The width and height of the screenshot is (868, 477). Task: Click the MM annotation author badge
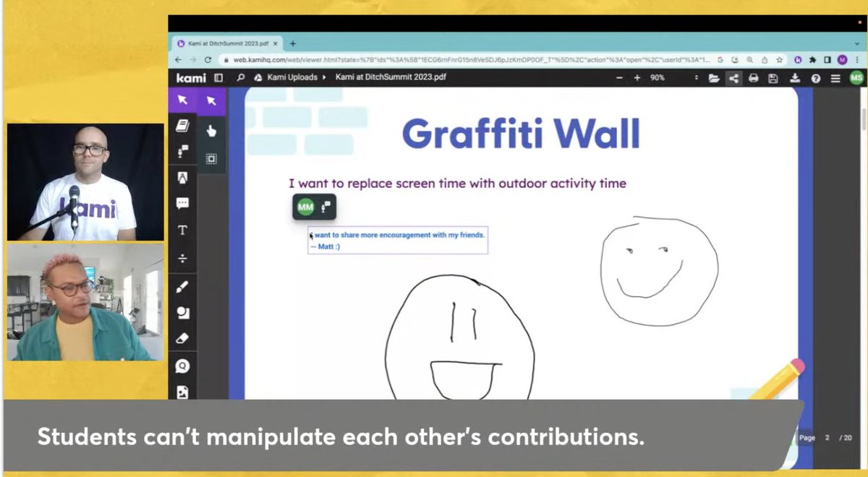tap(306, 207)
